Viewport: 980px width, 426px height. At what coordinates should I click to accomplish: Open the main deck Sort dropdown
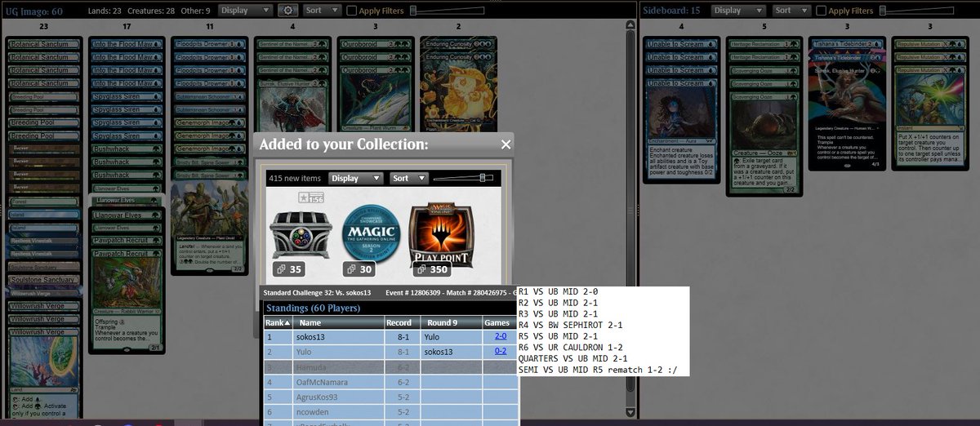323,11
